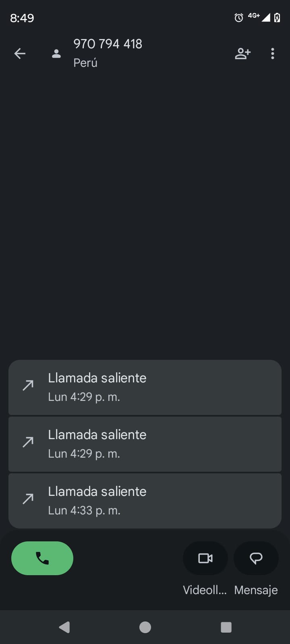Open the middle outgoing call entry
290x644 pixels.
[145, 444]
